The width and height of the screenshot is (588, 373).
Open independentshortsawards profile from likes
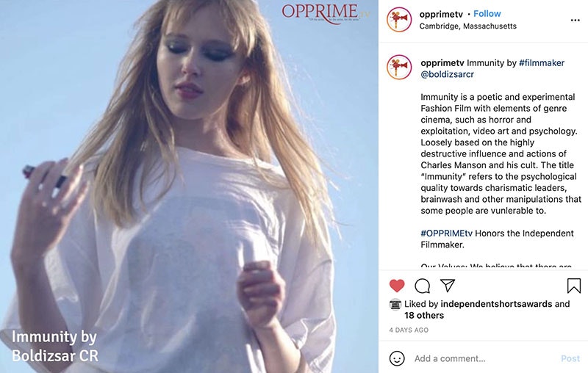pyautogui.click(x=496, y=304)
